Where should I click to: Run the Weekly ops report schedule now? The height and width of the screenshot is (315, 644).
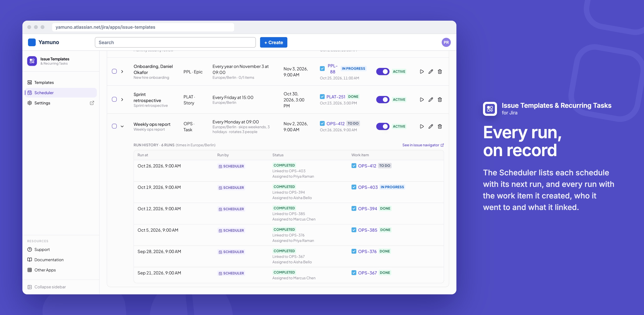(422, 127)
